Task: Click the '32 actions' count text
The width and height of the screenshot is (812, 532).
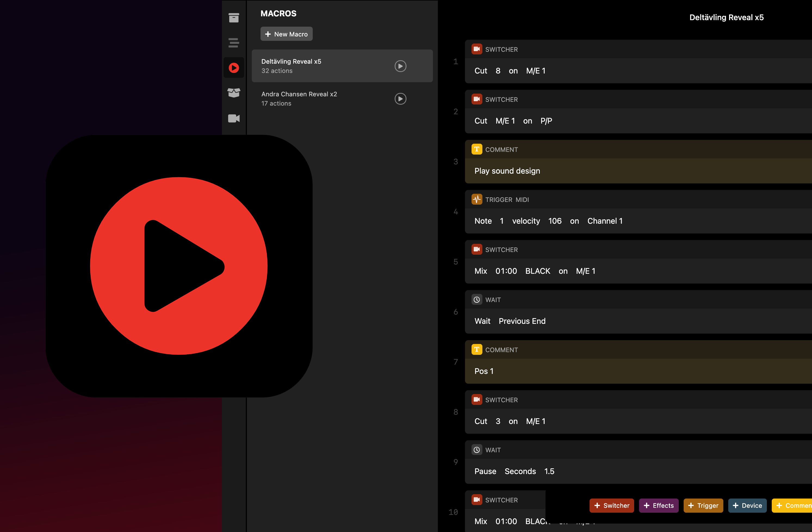Action: click(277, 71)
